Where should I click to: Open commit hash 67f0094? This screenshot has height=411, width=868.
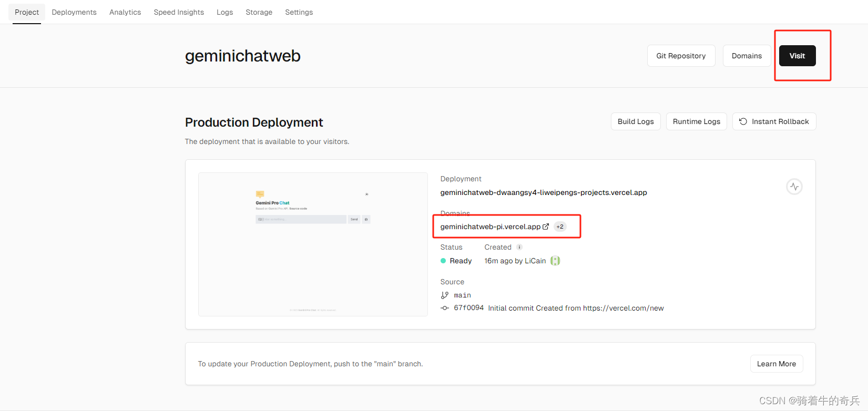coord(469,308)
